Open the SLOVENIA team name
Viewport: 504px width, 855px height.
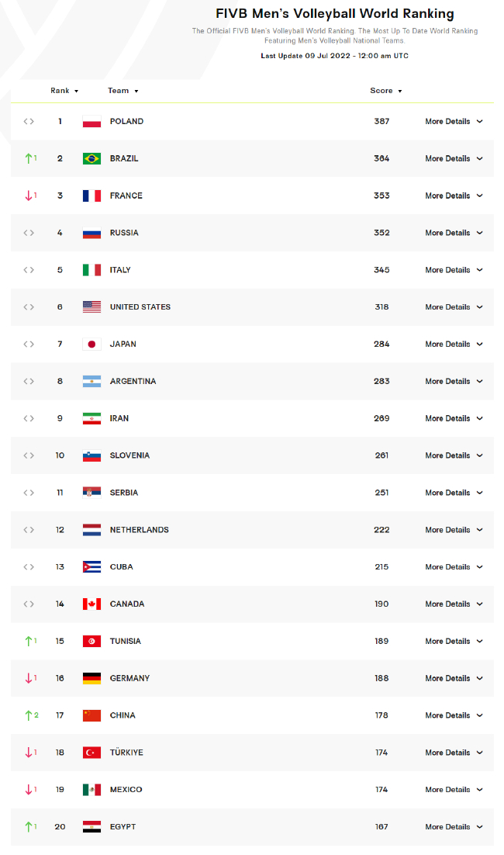129,455
